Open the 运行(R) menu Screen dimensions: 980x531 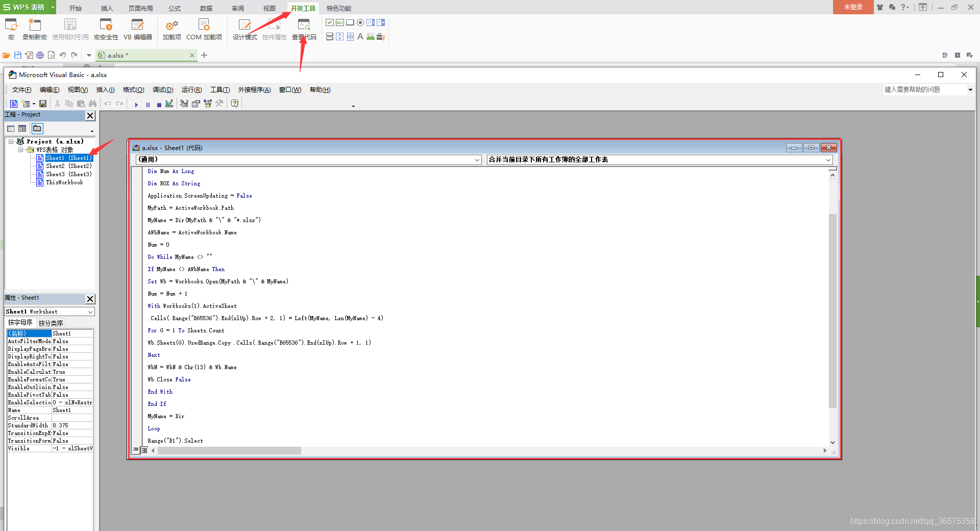pos(192,90)
